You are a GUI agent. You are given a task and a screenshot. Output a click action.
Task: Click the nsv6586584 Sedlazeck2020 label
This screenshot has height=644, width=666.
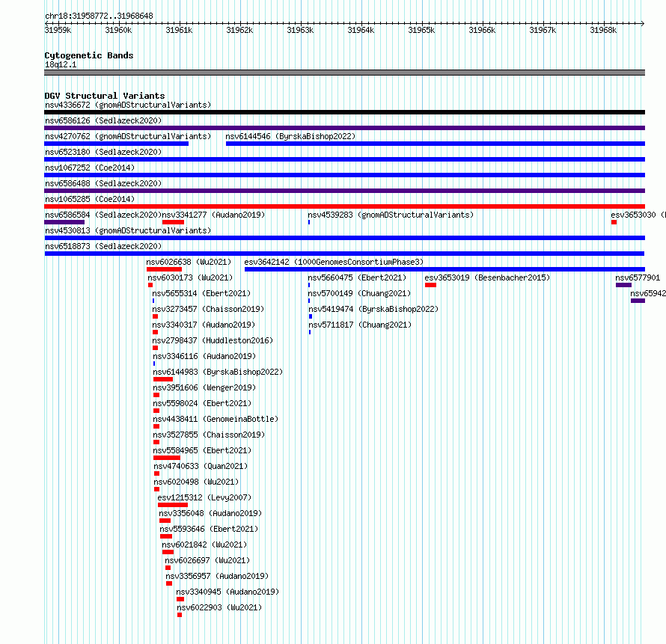click(103, 215)
